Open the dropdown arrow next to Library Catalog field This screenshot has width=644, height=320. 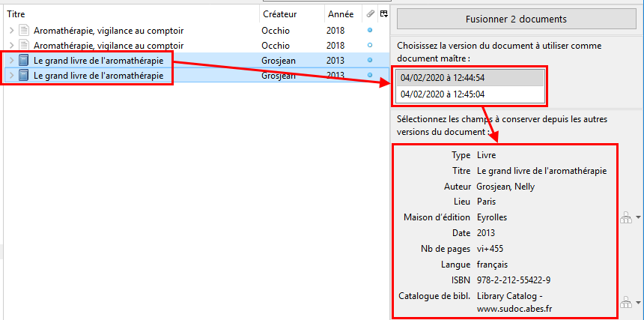638,303
